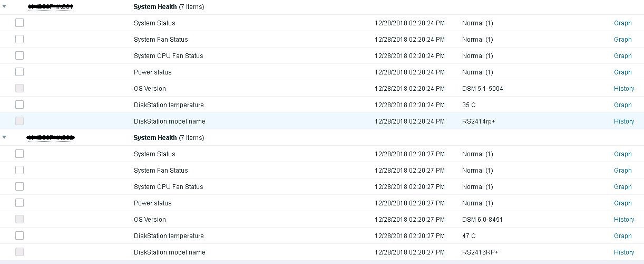Tick the checkbox for the 47 C DiskStation temperature
Screen dimensions: 644x264
(19, 235)
